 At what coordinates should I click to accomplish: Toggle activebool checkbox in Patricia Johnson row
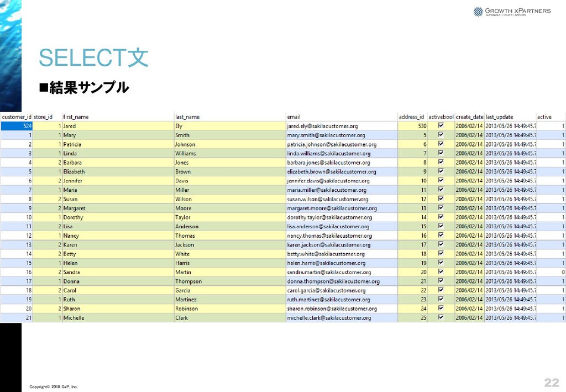coord(441,144)
